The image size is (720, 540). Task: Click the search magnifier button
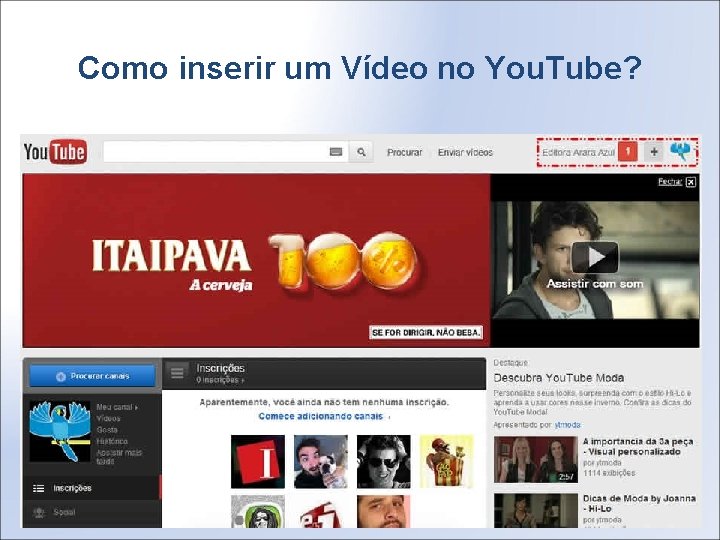pyautogui.click(x=361, y=152)
